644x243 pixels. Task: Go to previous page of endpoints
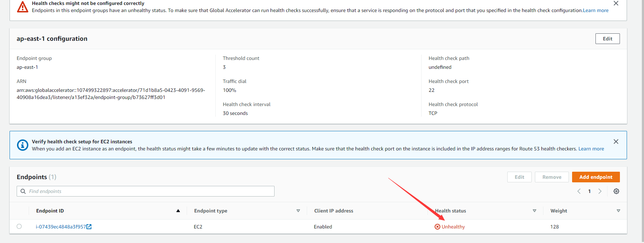[579, 191]
